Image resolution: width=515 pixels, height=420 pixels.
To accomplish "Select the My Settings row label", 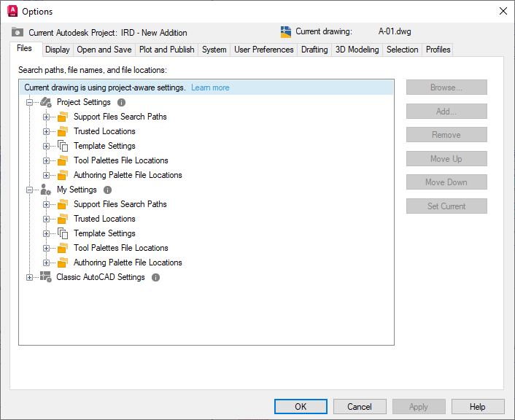I will 77,190.
